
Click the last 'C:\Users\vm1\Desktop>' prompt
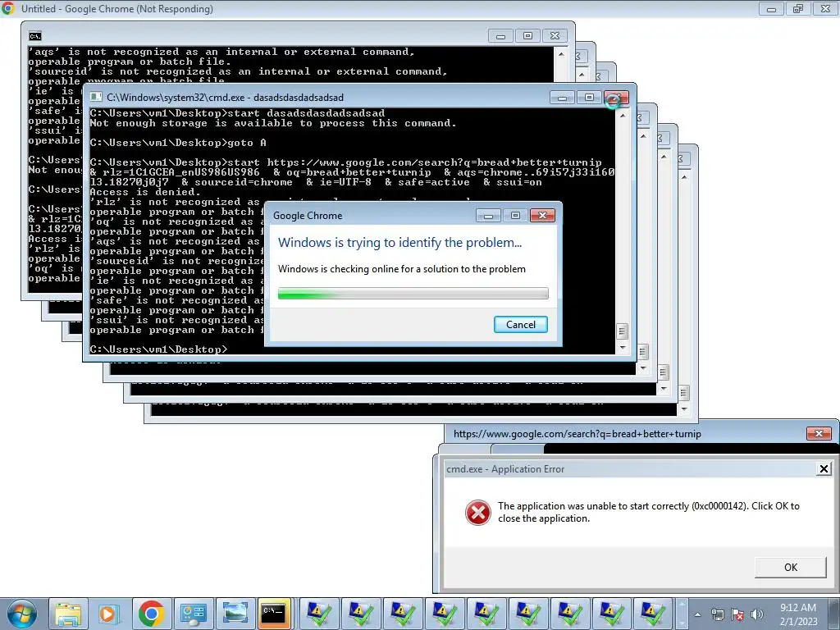click(x=158, y=349)
